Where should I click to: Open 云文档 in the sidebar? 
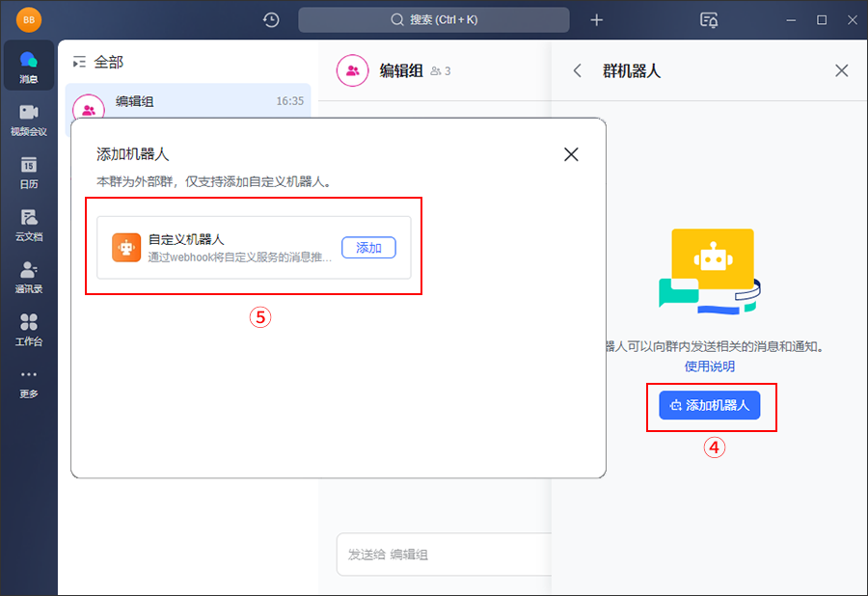(x=29, y=226)
